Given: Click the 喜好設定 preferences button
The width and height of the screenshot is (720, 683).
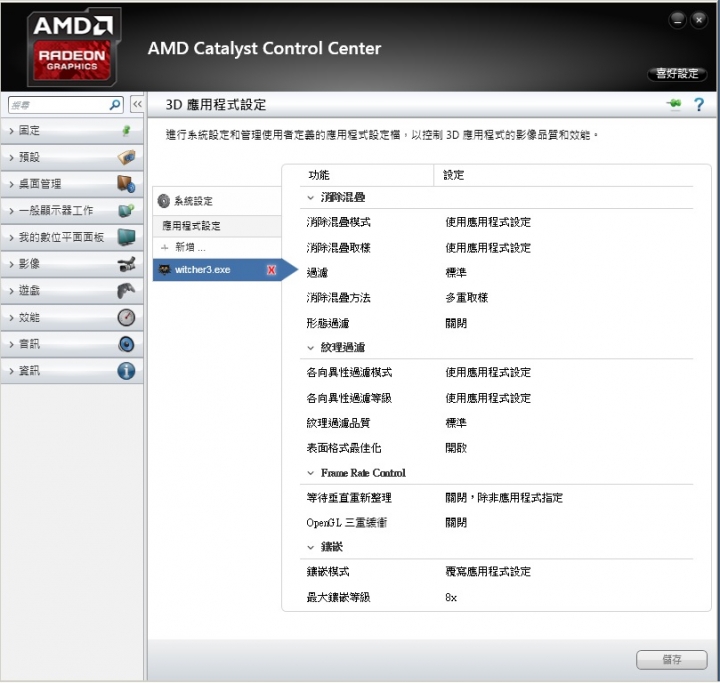Looking at the screenshot, I should tap(677, 73).
